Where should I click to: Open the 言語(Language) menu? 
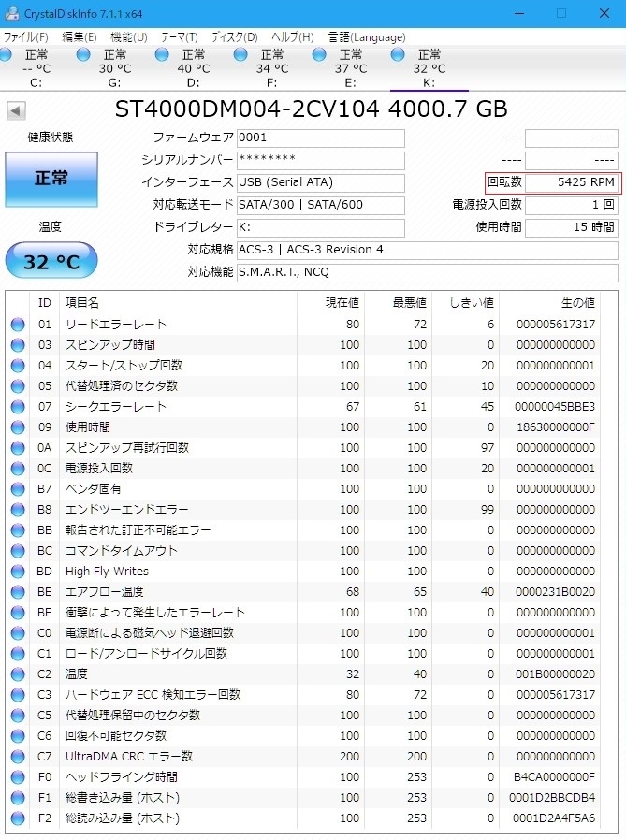pos(367,37)
